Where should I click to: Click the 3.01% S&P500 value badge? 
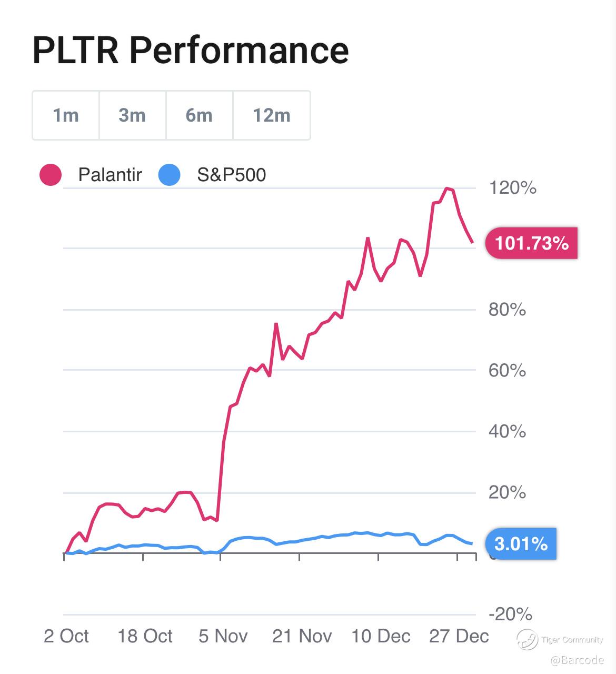click(521, 543)
